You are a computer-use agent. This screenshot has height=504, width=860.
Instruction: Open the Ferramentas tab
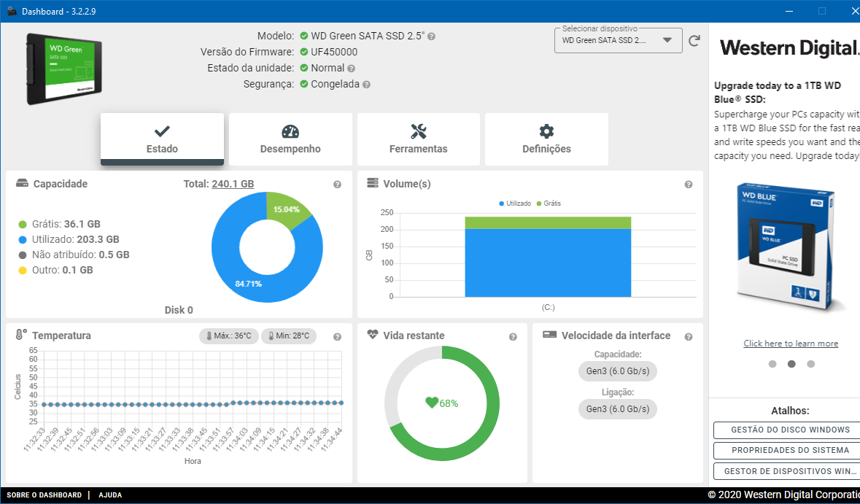419,139
